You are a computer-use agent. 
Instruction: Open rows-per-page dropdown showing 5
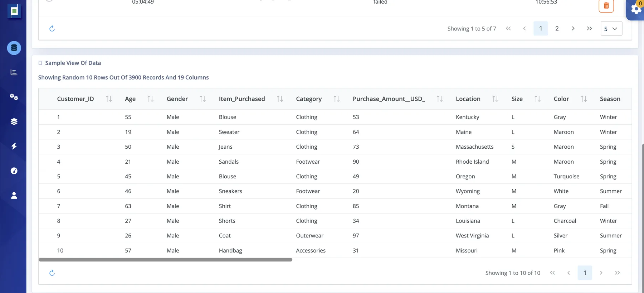pyautogui.click(x=611, y=29)
